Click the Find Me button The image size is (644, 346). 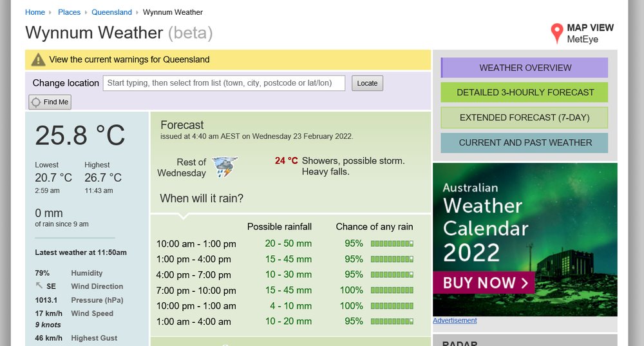[50, 102]
